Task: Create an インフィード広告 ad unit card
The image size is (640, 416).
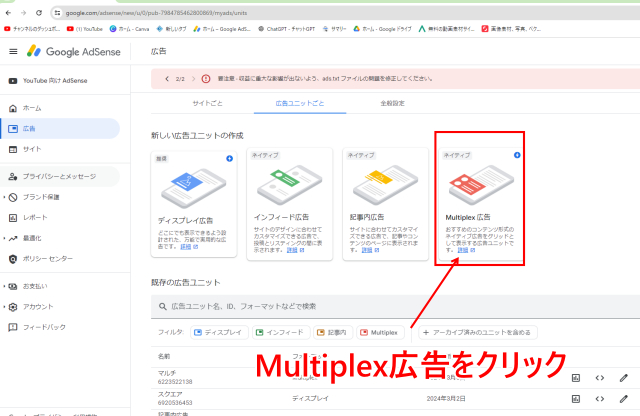Action: 290,204
